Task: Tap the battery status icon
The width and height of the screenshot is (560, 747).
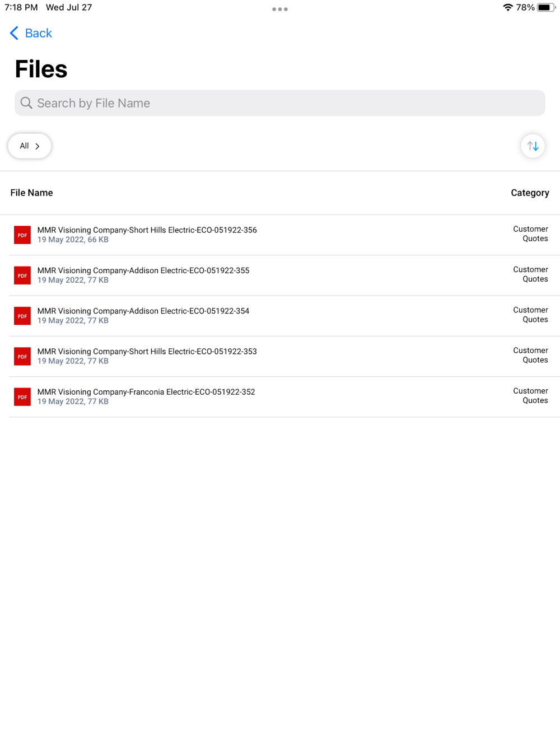Action: (x=547, y=7)
